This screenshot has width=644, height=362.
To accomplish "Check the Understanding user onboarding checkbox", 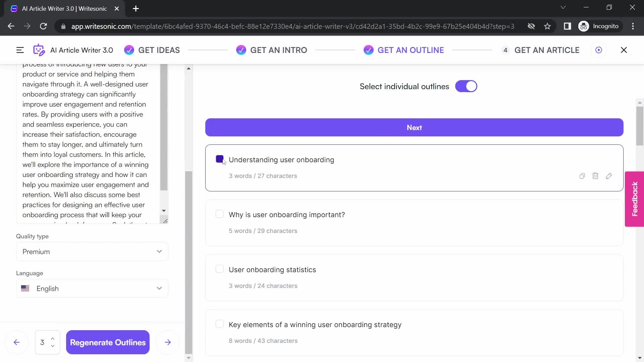I will click(219, 159).
